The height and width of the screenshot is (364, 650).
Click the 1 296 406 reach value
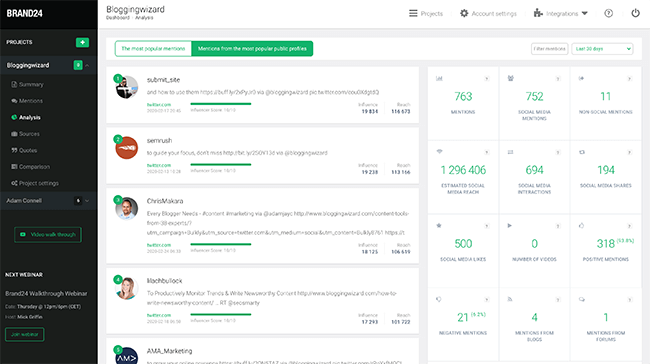[463, 170]
